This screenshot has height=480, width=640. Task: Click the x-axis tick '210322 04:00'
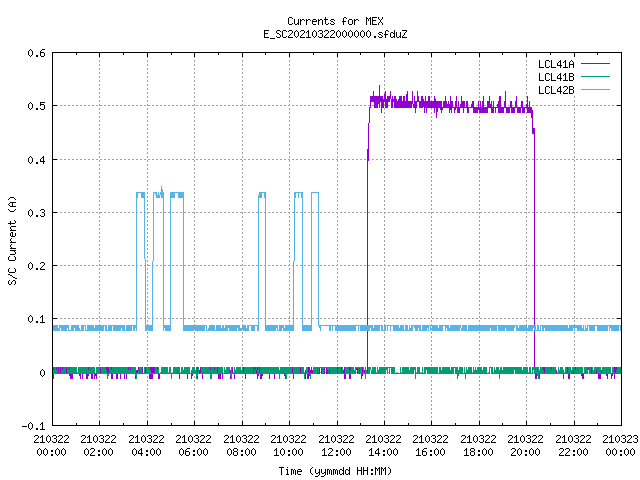pos(147,446)
